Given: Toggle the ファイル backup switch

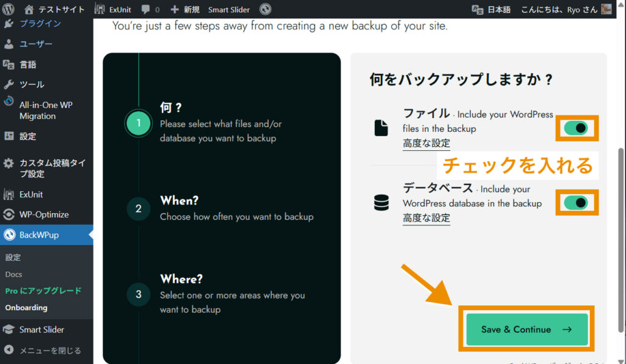Looking at the screenshot, I should pos(576,128).
